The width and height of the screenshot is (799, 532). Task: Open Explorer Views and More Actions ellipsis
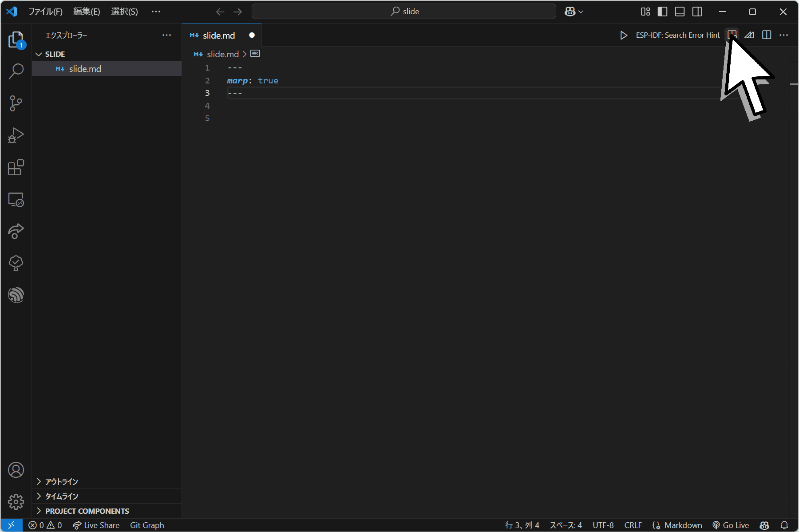point(167,35)
